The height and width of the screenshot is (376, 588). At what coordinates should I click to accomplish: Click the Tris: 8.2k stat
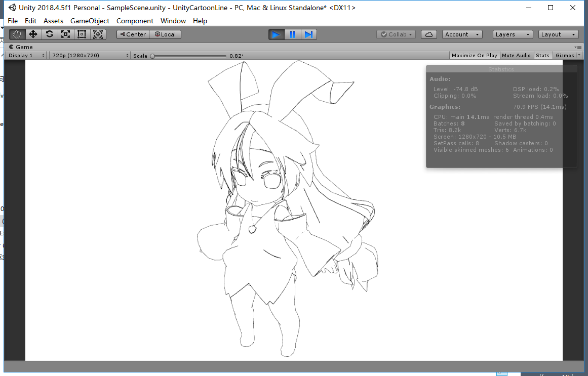click(x=447, y=130)
